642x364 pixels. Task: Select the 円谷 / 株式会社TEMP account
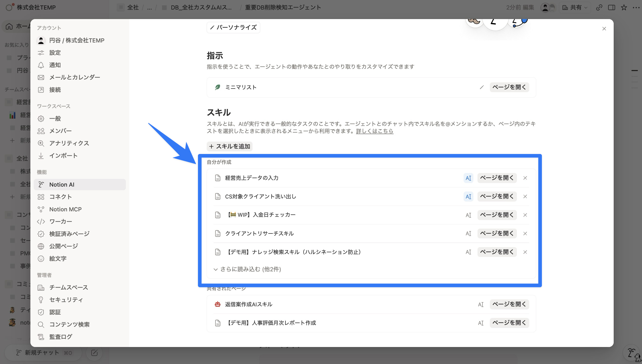pyautogui.click(x=80, y=40)
